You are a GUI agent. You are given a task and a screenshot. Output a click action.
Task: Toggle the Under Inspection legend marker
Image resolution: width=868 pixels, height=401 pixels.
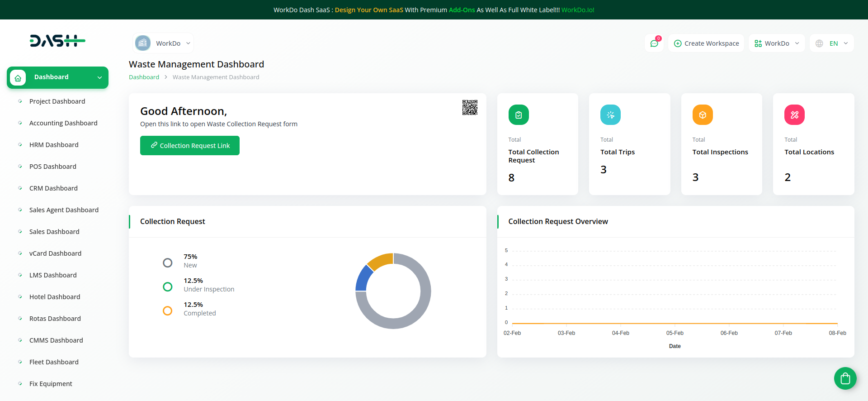click(x=168, y=286)
